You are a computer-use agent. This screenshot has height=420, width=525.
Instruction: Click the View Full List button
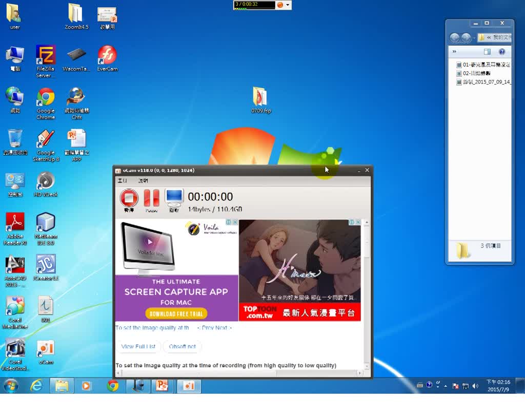138,346
